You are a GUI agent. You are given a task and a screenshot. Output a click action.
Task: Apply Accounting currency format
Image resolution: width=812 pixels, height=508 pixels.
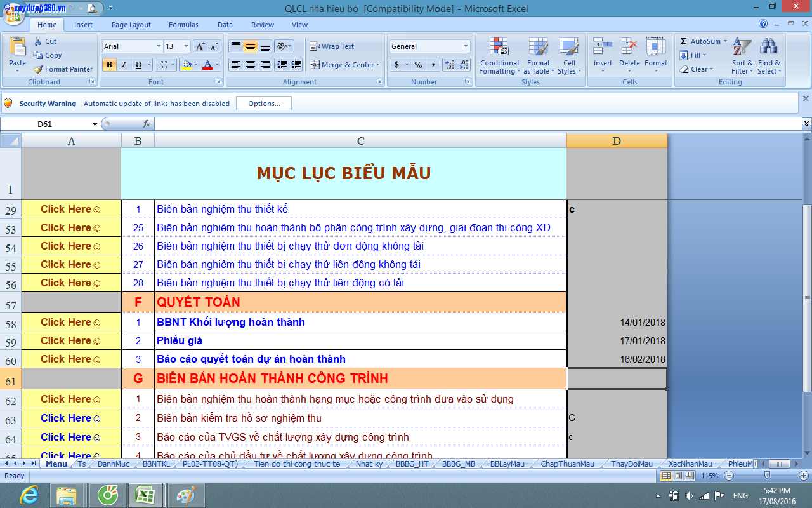pyautogui.click(x=397, y=65)
